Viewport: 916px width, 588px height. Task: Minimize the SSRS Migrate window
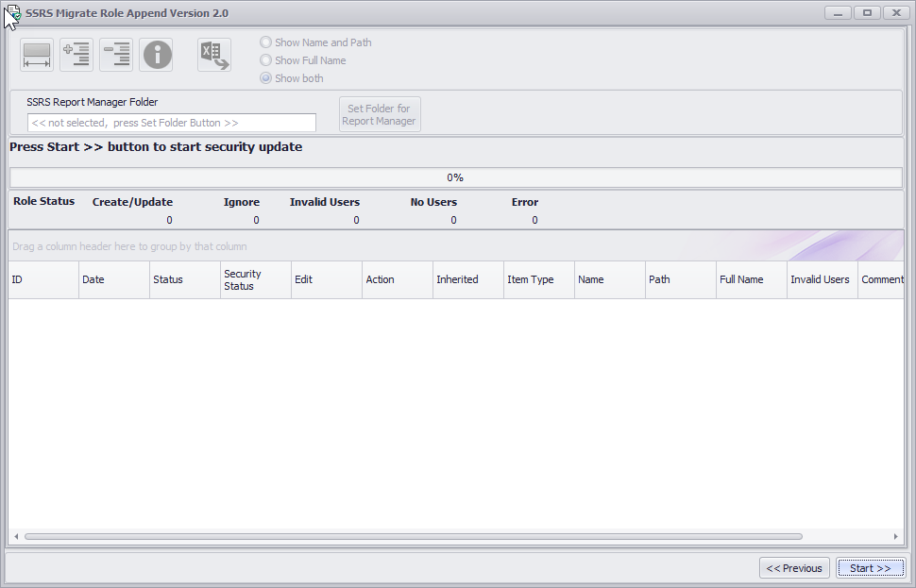coord(838,13)
